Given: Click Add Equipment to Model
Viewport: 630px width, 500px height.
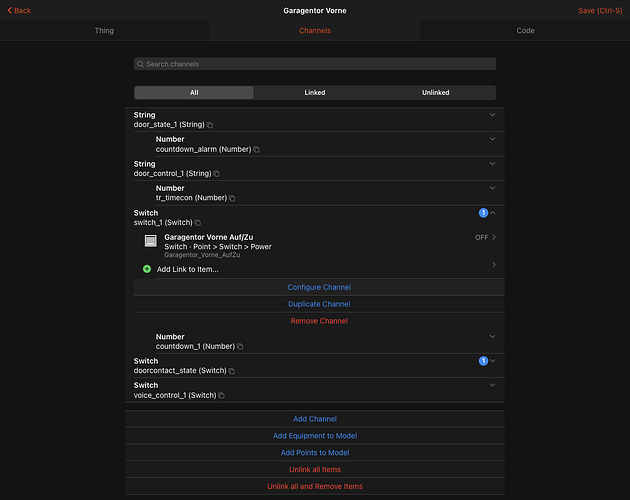Looking at the screenshot, I should click(315, 436).
